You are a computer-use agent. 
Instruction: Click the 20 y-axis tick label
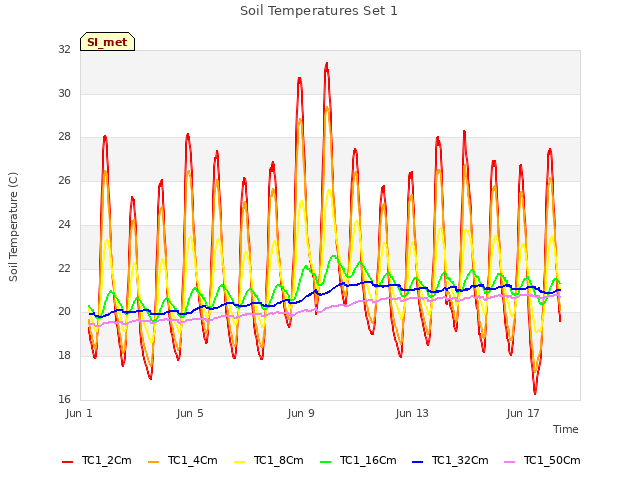(x=64, y=311)
